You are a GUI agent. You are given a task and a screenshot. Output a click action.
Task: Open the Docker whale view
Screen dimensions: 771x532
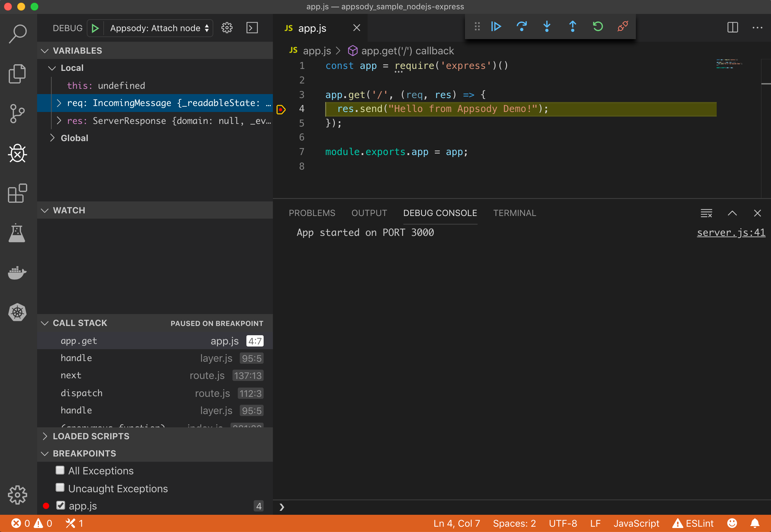coord(17,273)
